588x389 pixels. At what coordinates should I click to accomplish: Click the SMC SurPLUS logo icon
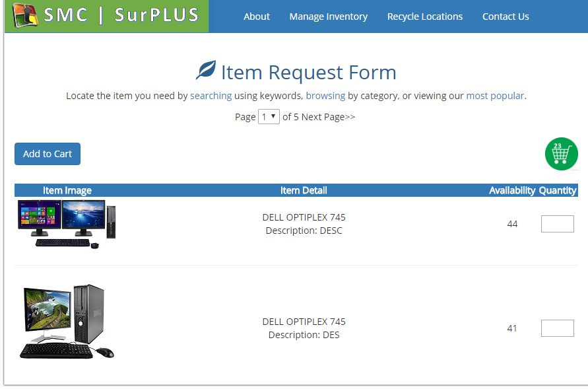[26, 15]
